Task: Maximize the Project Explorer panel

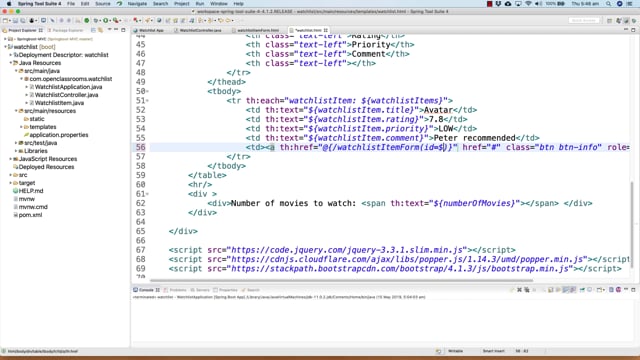Action: [123, 30]
